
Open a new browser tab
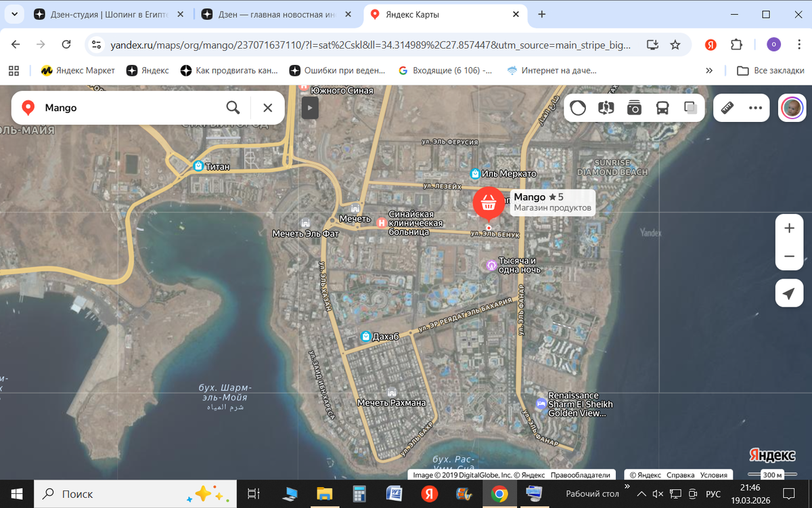coord(541,14)
